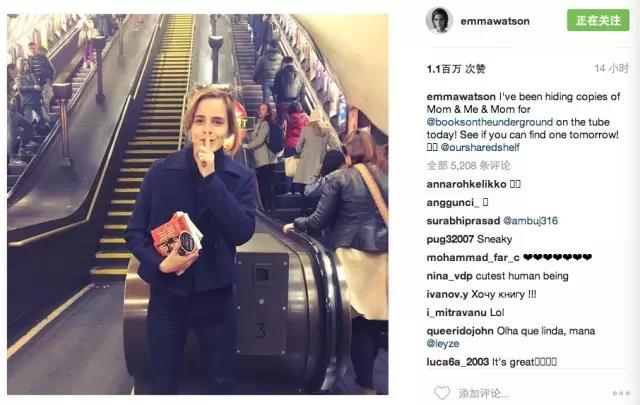Click the emmawatson profile avatar
This screenshot has height=405, width=640.
tap(439, 20)
